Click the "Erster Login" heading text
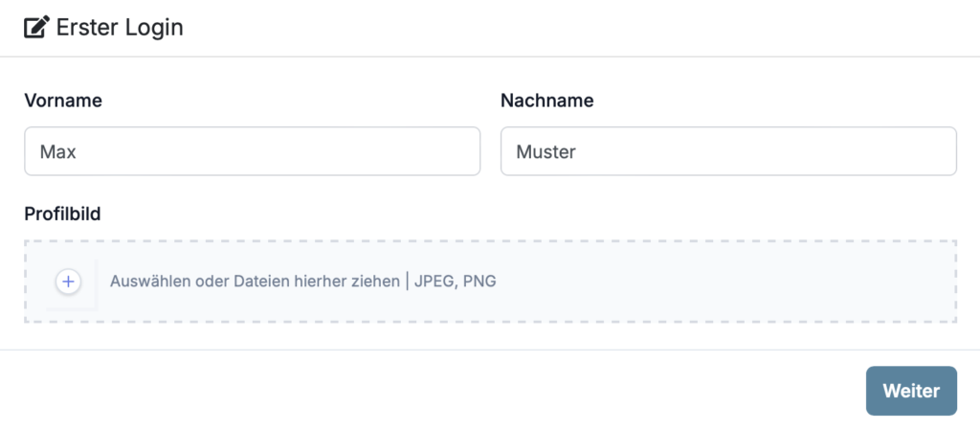 click(x=120, y=28)
